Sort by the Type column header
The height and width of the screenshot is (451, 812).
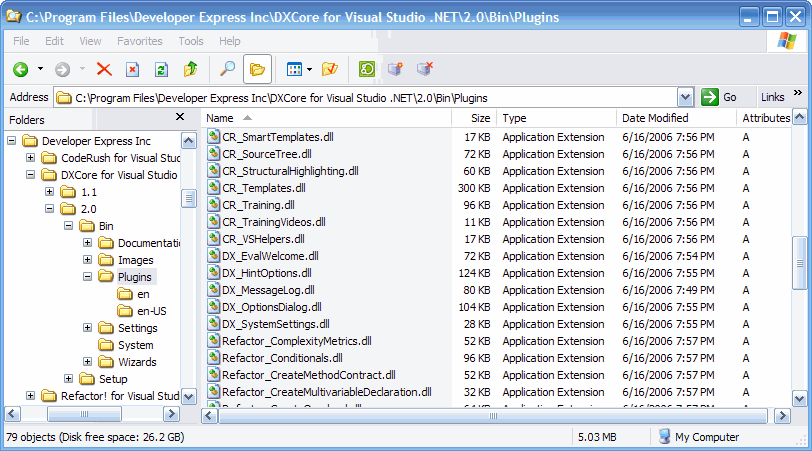[x=556, y=118]
